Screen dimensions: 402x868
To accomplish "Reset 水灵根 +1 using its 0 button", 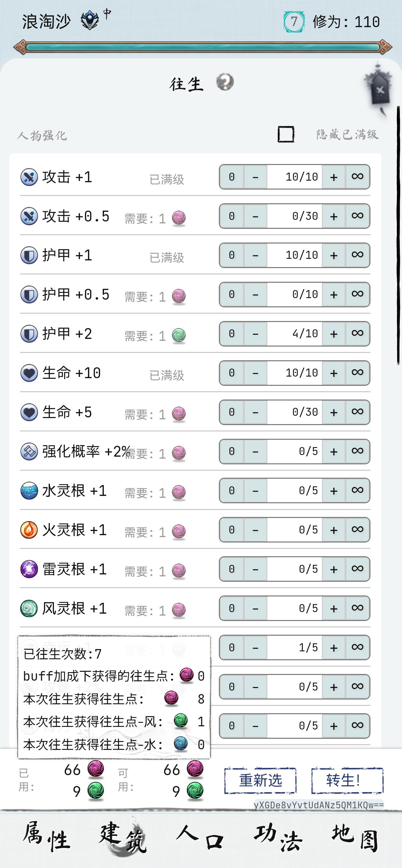I will click(232, 490).
